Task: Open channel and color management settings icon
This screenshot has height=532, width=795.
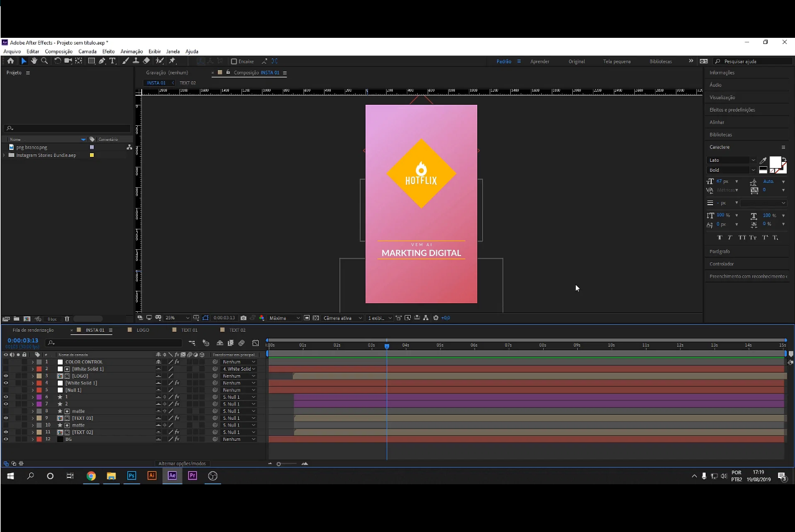Action: pos(261,318)
